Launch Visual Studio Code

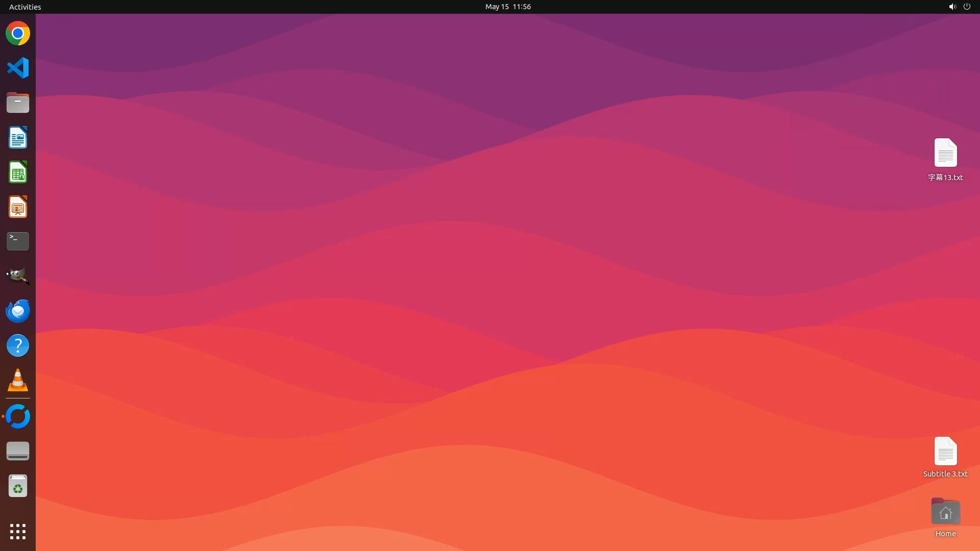click(18, 68)
